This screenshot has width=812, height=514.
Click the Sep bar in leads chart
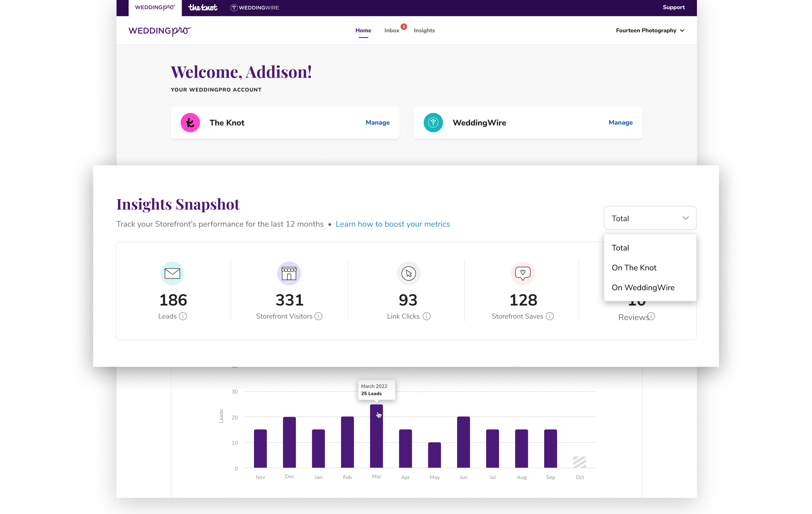coord(550,448)
